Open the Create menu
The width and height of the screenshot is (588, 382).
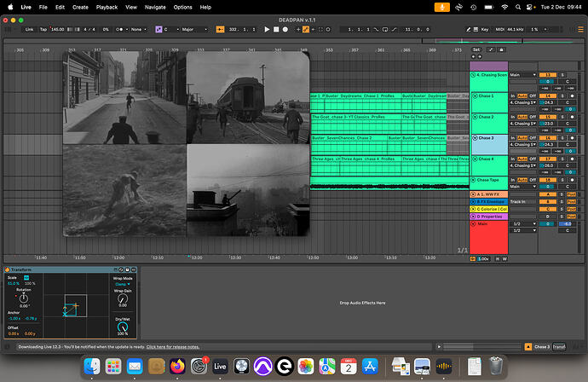tap(80, 6)
